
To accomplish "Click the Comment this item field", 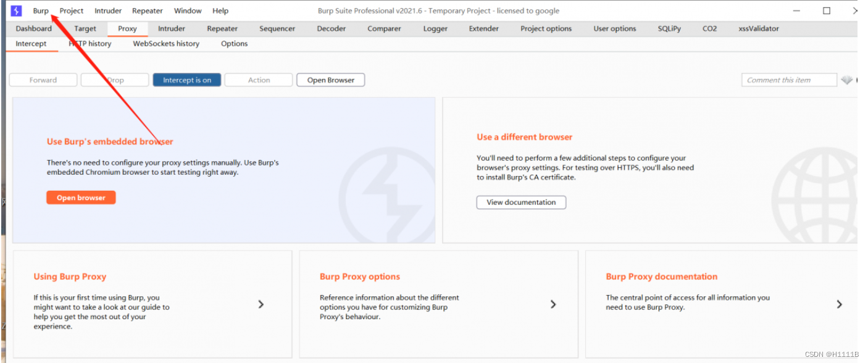I will tap(789, 80).
